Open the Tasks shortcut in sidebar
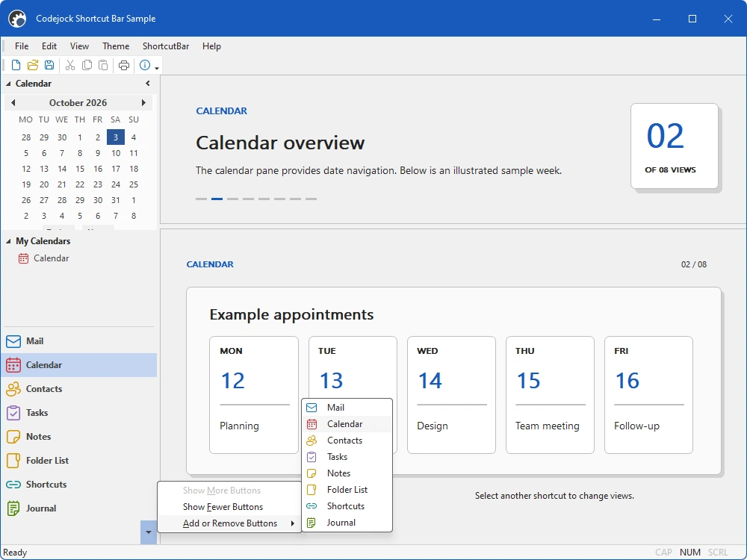 click(x=79, y=412)
